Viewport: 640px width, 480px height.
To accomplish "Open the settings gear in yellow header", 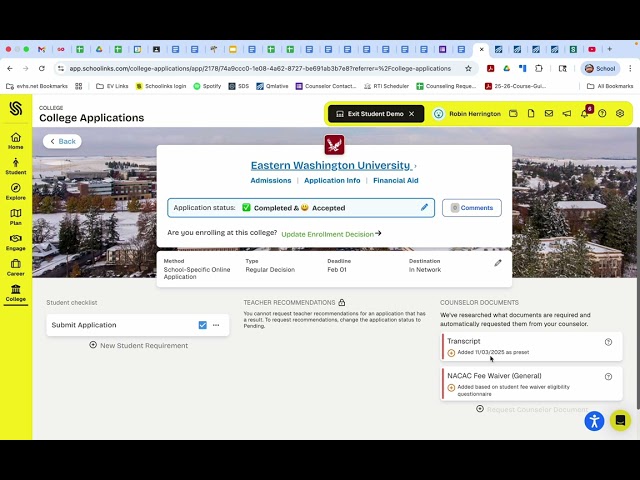I will (620, 113).
